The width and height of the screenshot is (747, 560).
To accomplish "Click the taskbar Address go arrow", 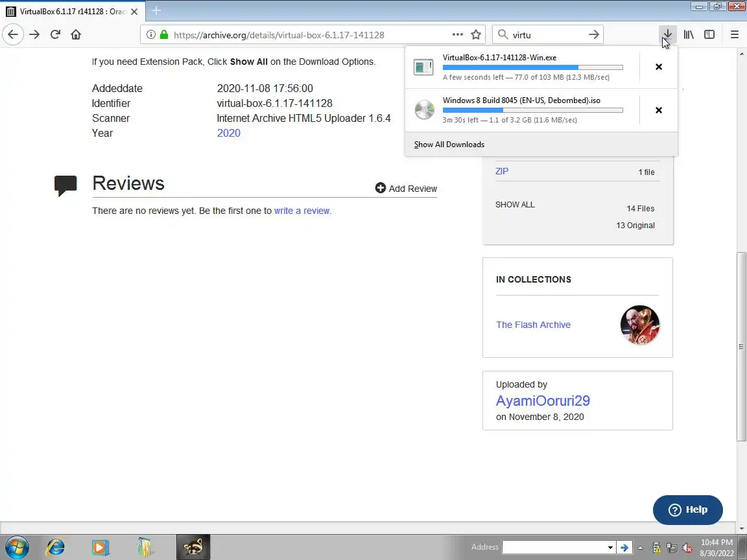I will (x=624, y=547).
